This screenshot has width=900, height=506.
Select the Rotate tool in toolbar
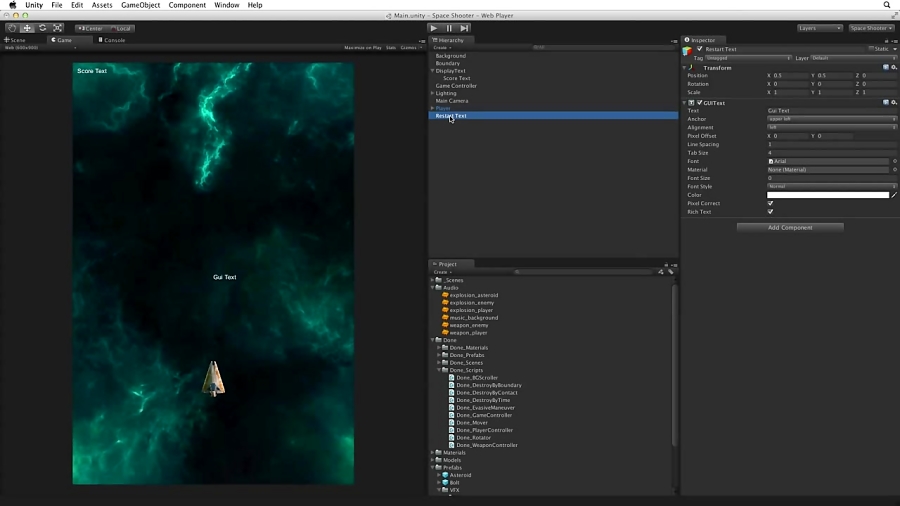pos(42,28)
